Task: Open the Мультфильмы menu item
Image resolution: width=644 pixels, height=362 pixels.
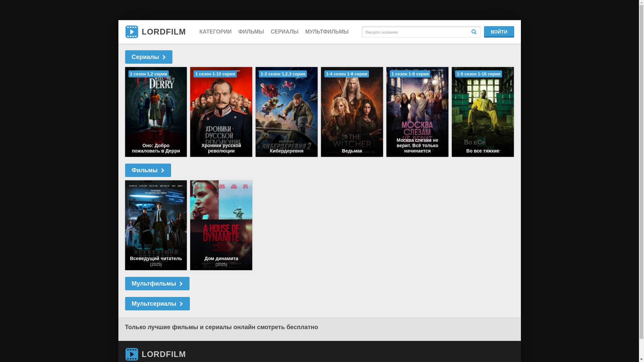Action: pyautogui.click(x=327, y=32)
